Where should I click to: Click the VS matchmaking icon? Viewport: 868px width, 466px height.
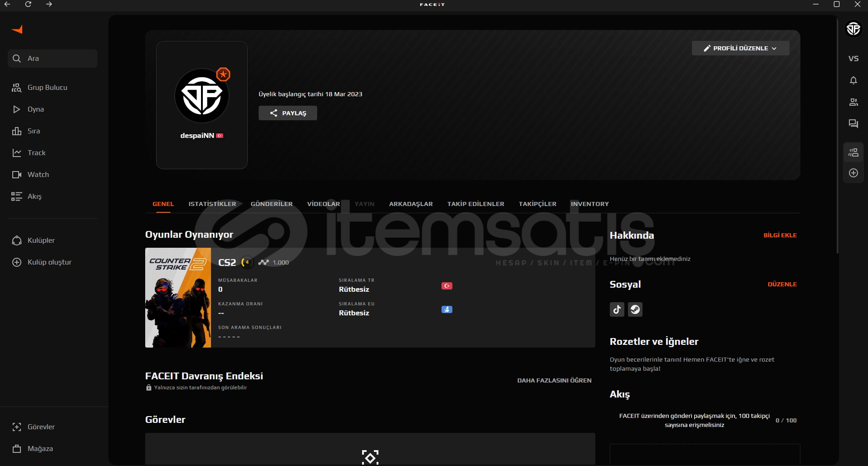pyautogui.click(x=853, y=59)
